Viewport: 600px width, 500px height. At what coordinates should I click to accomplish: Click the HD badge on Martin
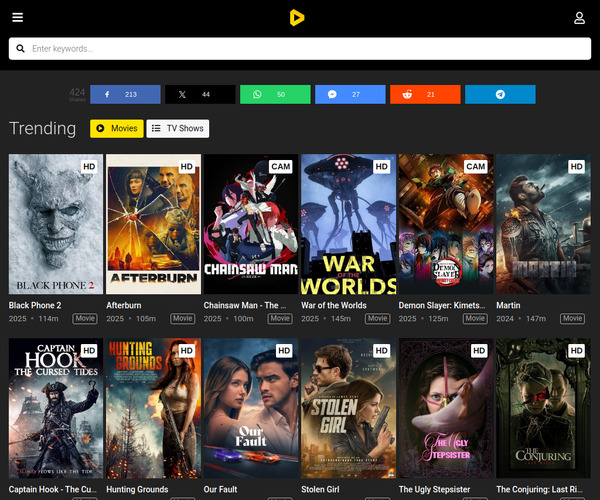point(577,166)
